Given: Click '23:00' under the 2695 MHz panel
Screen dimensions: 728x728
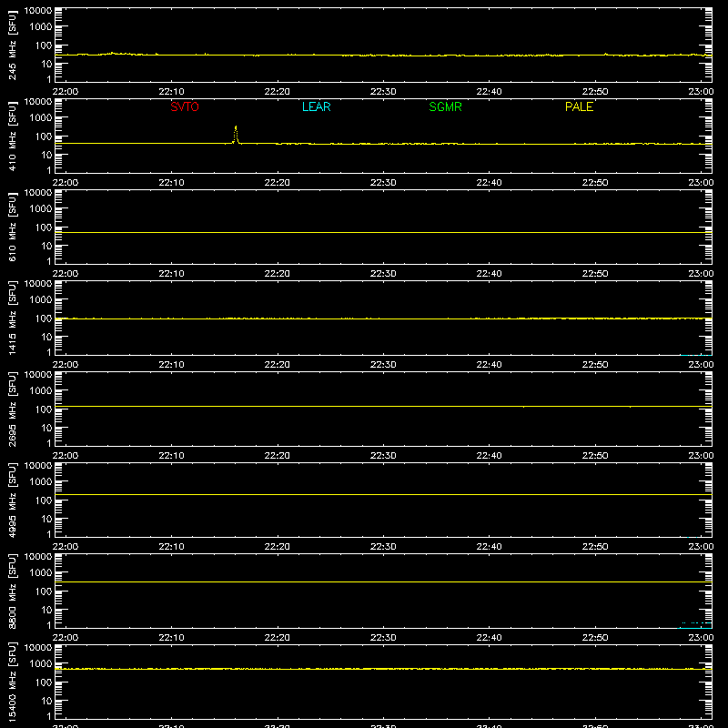Looking at the screenshot, I should coord(701,456).
